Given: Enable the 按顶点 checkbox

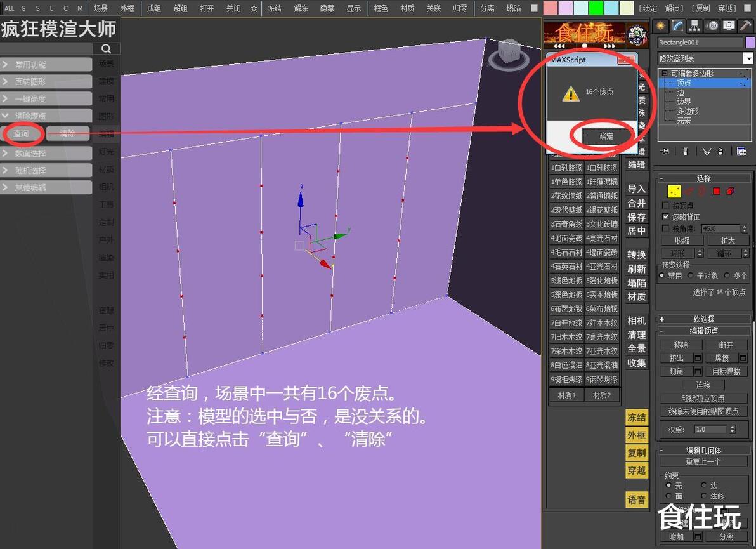Looking at the screenshot, I should click(x=666, y=206).
